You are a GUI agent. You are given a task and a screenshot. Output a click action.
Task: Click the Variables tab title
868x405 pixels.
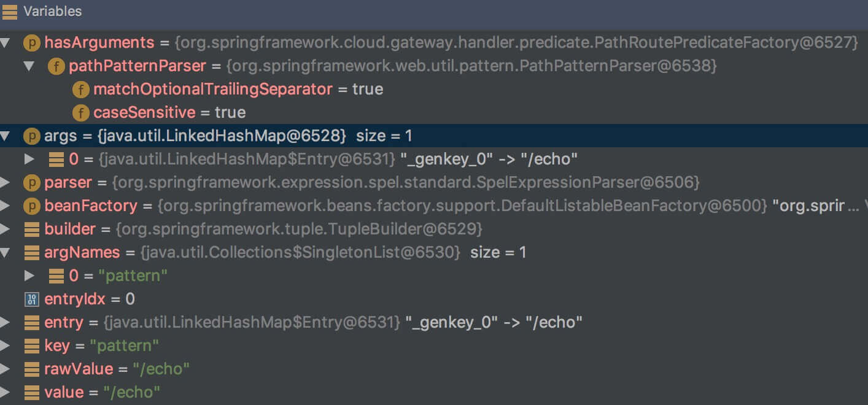(52, 11)
